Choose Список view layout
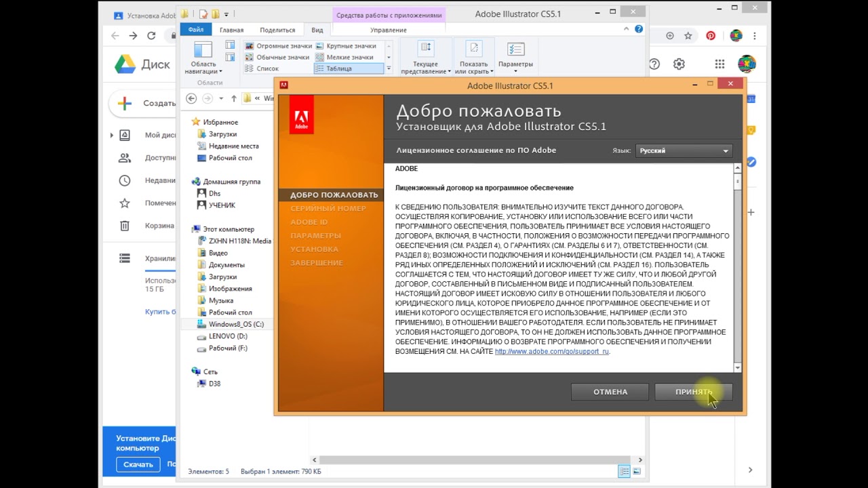 [262, 68]
